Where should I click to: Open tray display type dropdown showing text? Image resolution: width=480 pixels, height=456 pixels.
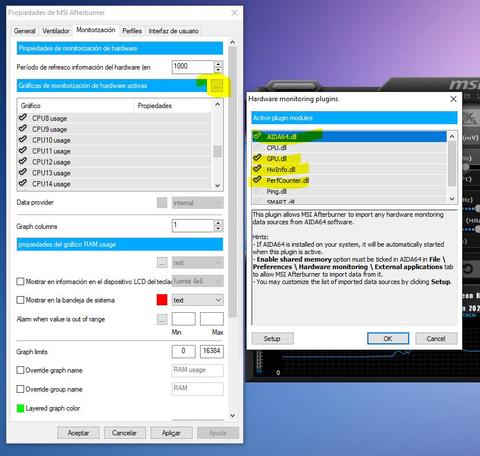tap(198, 300)
